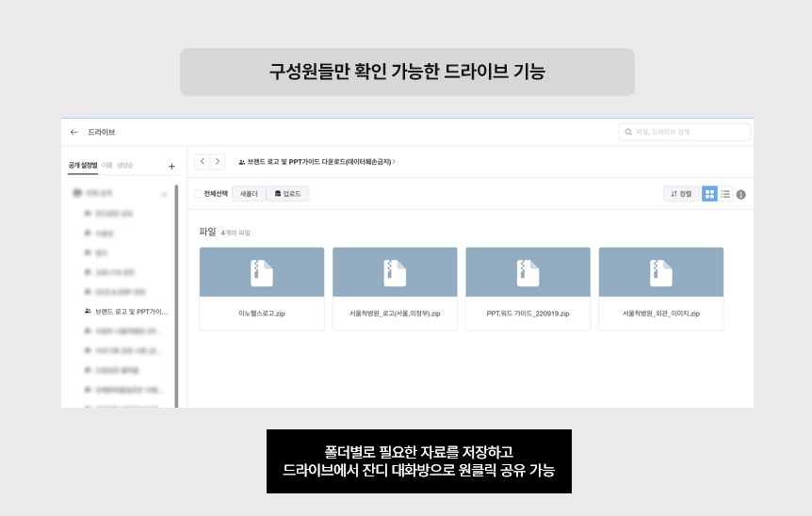Image resolution: width=812 pixels, height=516 pixels.
Task: Collapse the top folder in sidebar tree
Action: click(164, 194)
